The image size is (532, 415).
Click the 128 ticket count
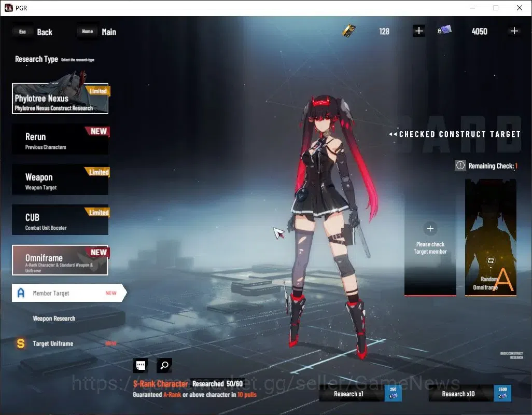click(x=384, y=32)
